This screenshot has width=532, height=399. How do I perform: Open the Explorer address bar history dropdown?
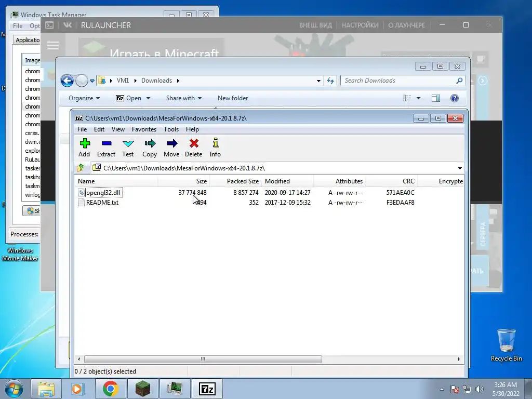(x=318, y=81)
